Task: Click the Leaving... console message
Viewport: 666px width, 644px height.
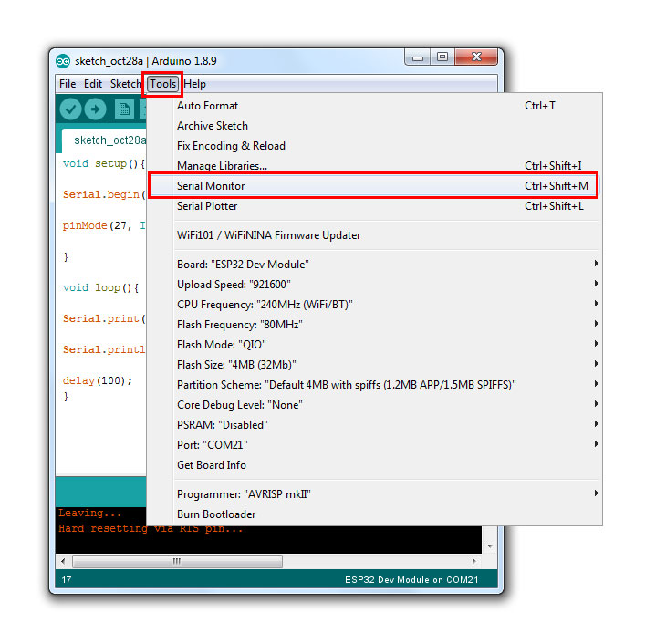Action: 90,514
